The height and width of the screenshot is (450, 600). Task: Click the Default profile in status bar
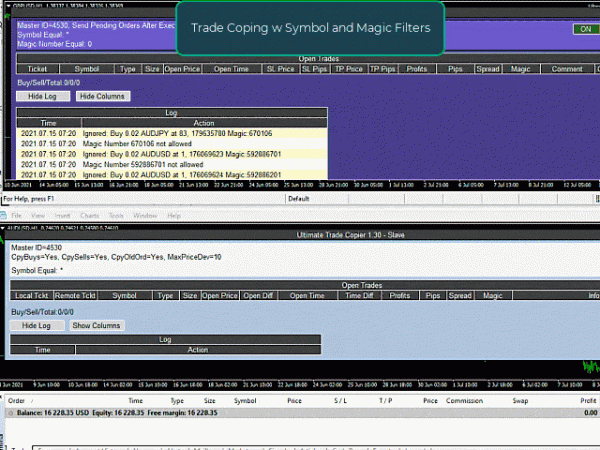click(300, 199)
